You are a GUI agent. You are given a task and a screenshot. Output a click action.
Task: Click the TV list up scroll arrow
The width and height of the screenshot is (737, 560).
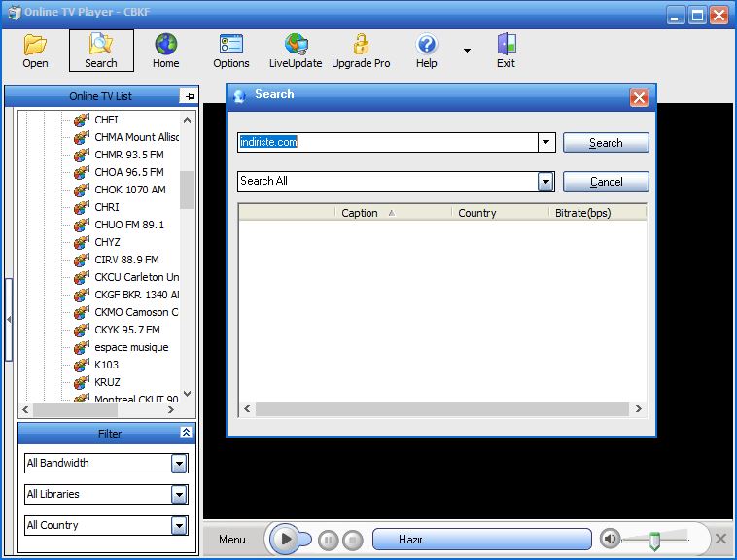(187, 120)
